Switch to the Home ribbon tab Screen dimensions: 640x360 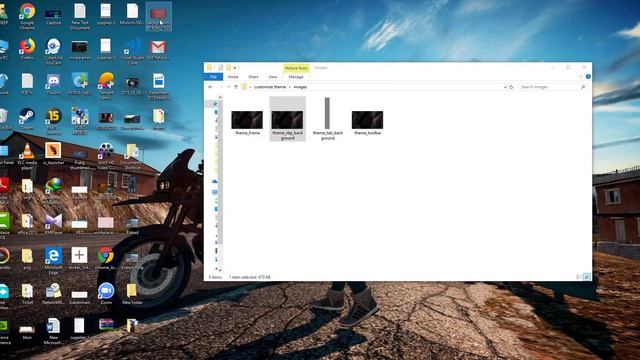click(x=233, y=77)
